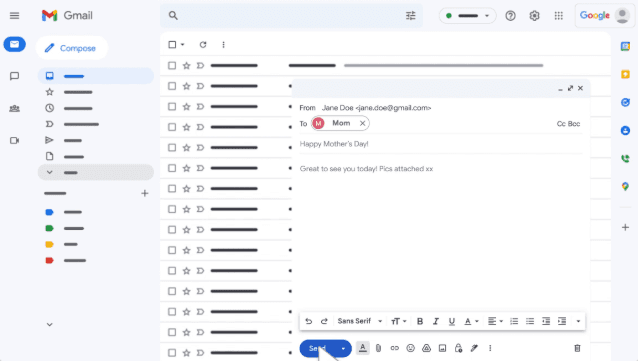Open more formatting options arrow
Screen dimensions: 638x361
click(x=578, y=321)
